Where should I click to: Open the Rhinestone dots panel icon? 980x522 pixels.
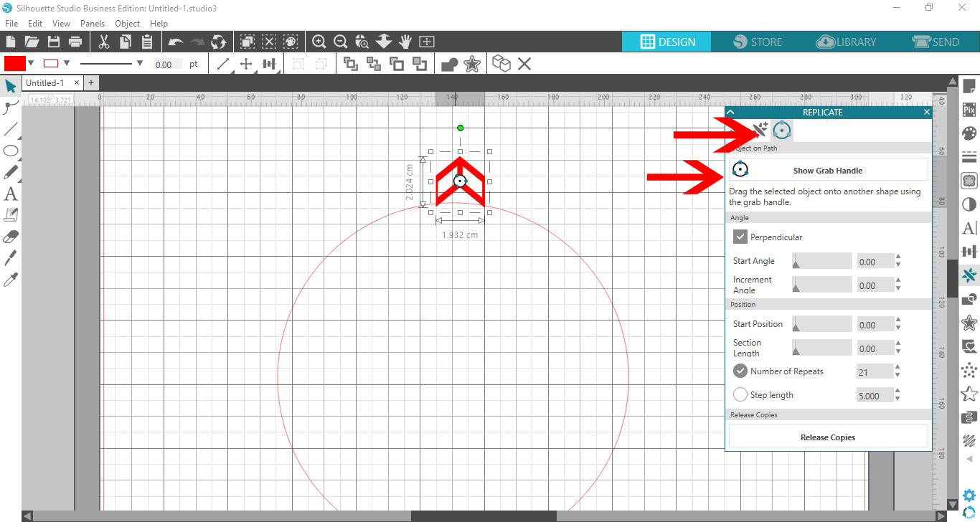969,369
